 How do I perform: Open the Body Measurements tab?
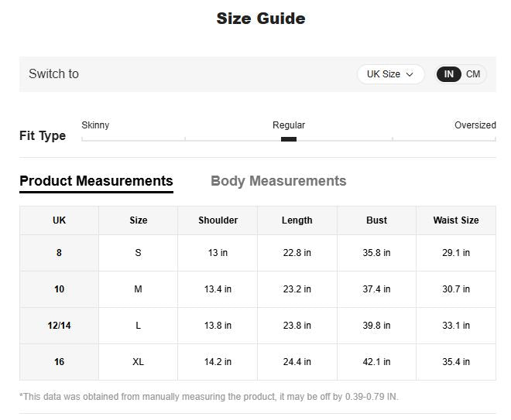tap(278, 181)
